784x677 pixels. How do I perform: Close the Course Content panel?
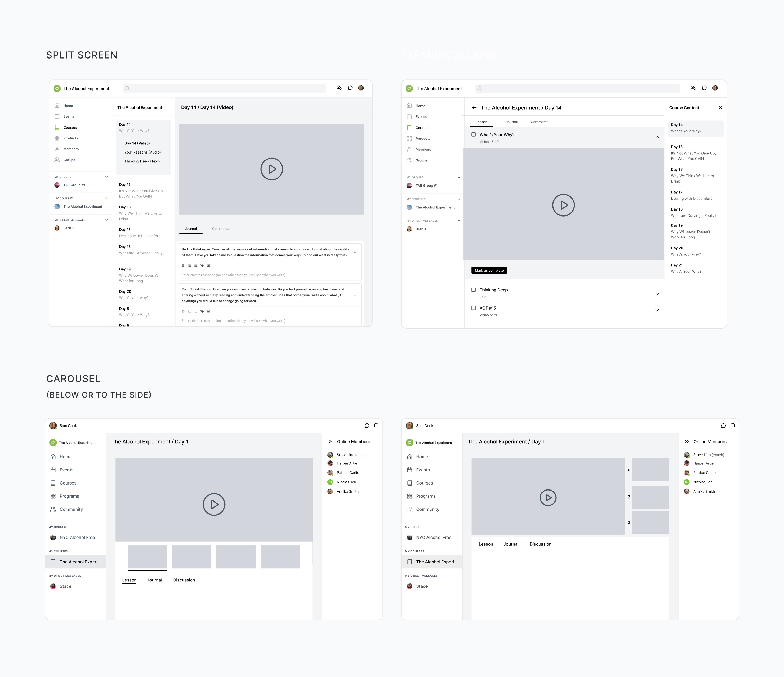click(x=720, y=108)
